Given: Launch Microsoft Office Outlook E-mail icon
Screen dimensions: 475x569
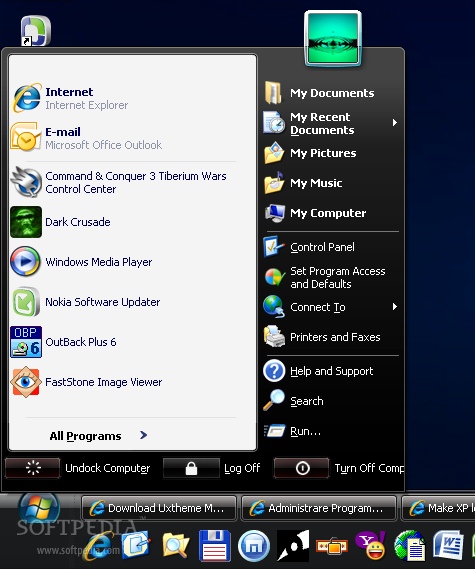Looking at the screenshot, I should [25, 137].
